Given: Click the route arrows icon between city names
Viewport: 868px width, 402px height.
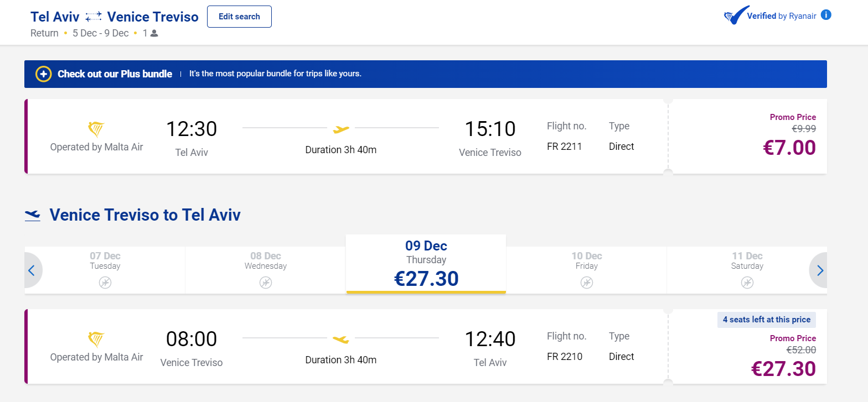Looking at the screenshot, I should tap(94, 17).
